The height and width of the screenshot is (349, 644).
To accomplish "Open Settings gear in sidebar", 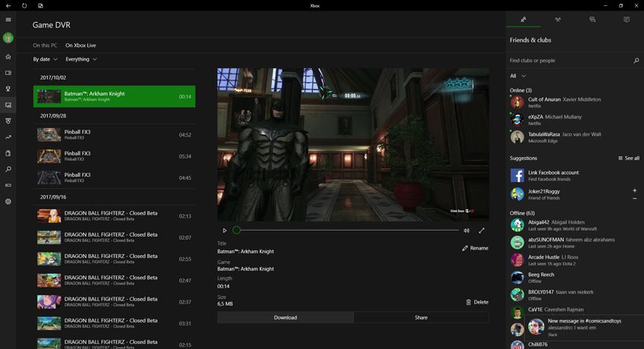I will pos(8,201).
